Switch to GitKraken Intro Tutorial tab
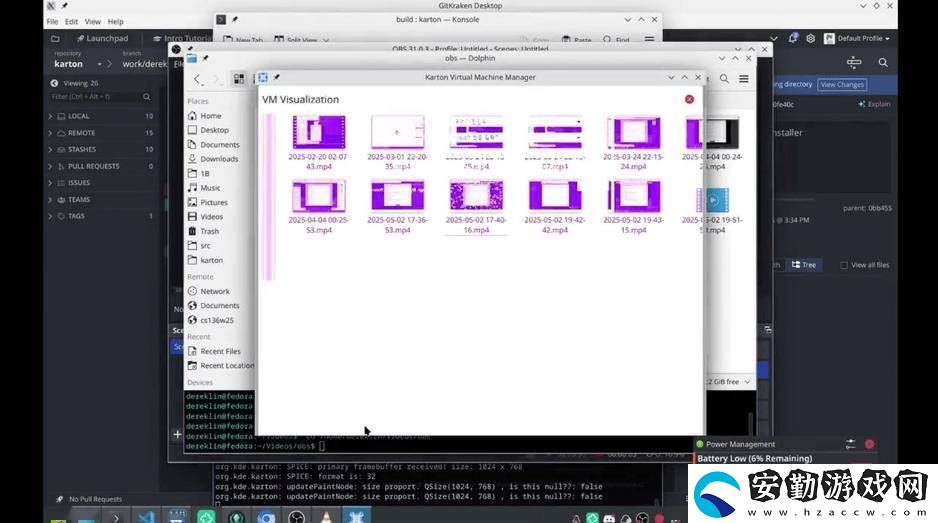The image size is (938, 523). (181, 38)
